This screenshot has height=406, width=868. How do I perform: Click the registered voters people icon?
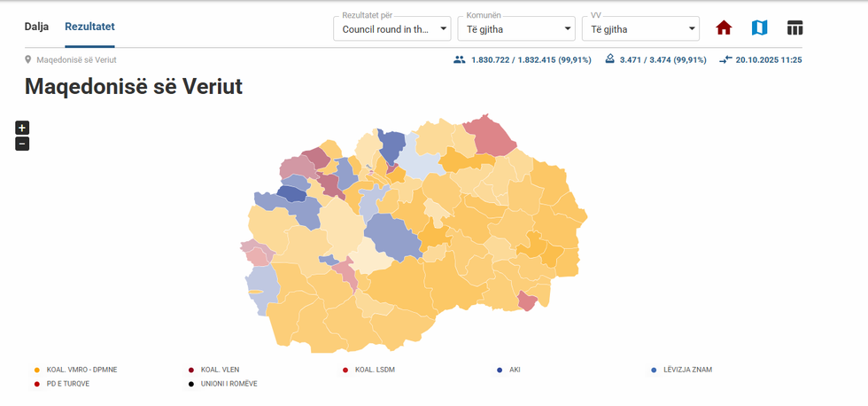(x=459, y=59)
